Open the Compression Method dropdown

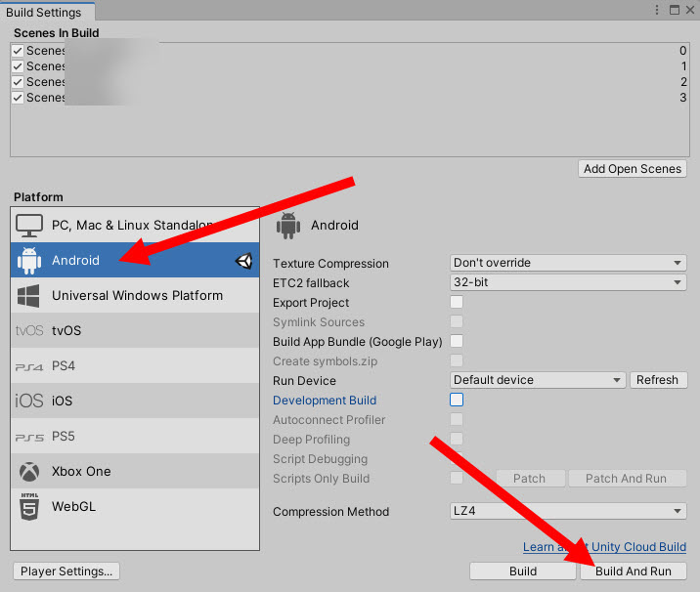tap(568, 511)
